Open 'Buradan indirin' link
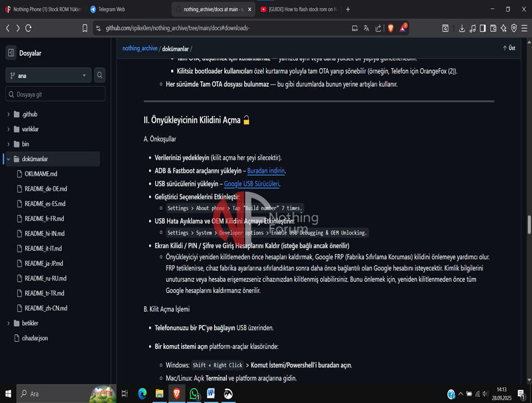Screen dimensions: 532x403 click(266, 171)
